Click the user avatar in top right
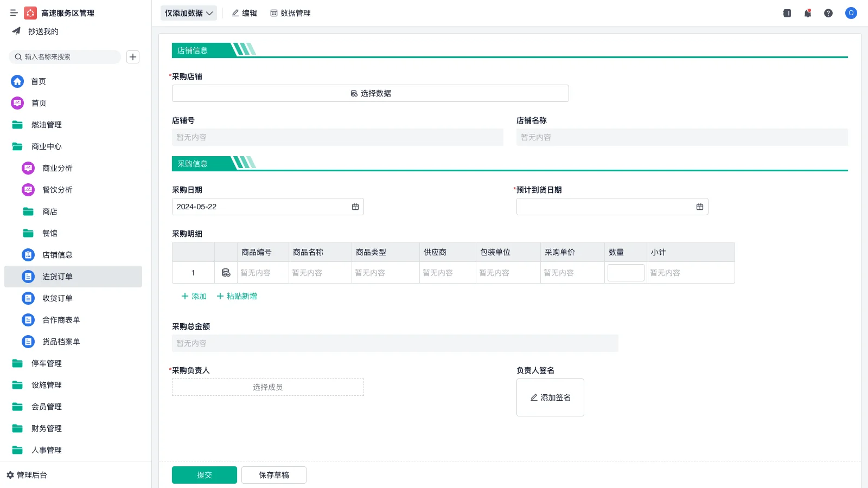 [851, 13]
